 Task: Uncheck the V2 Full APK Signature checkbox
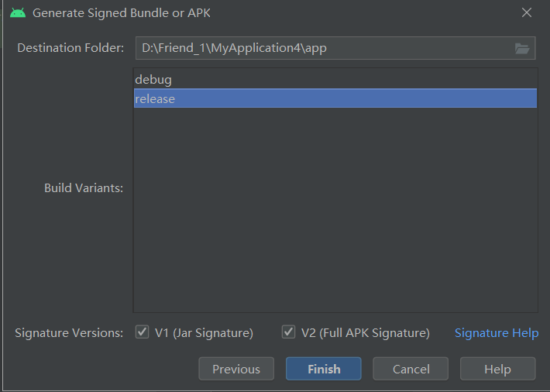pos(288,332)
